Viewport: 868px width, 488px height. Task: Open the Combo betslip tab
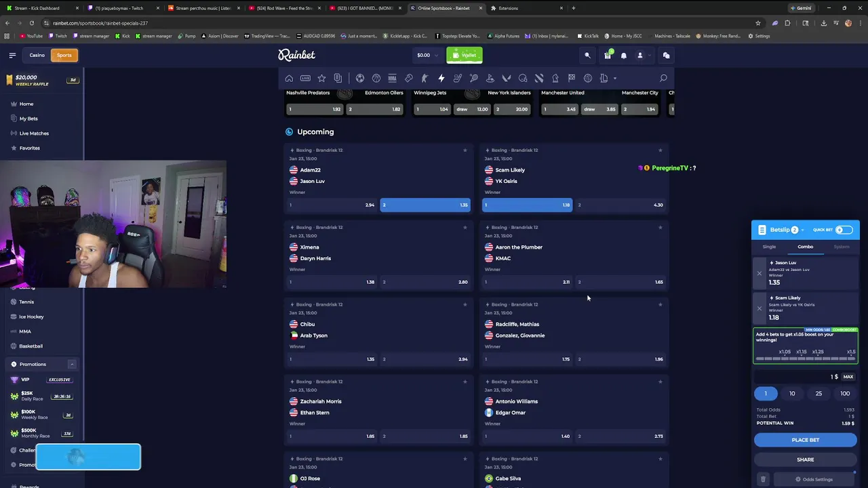coord(805,247)
